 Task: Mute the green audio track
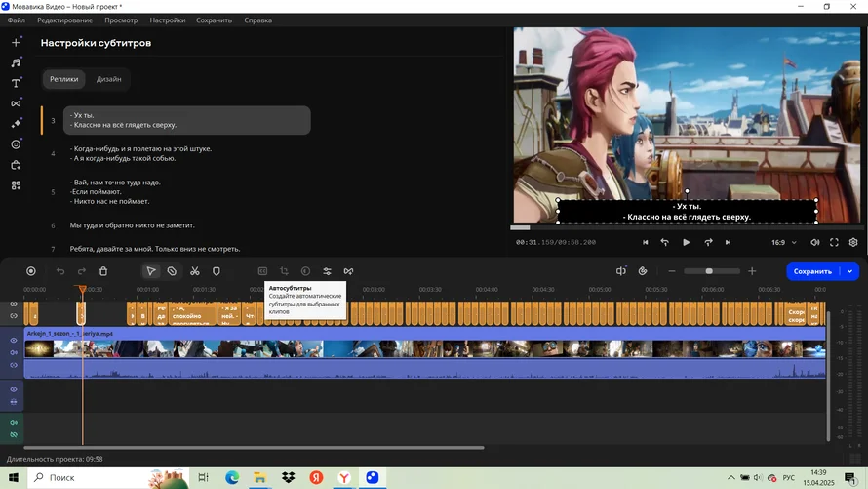(14, 423)
